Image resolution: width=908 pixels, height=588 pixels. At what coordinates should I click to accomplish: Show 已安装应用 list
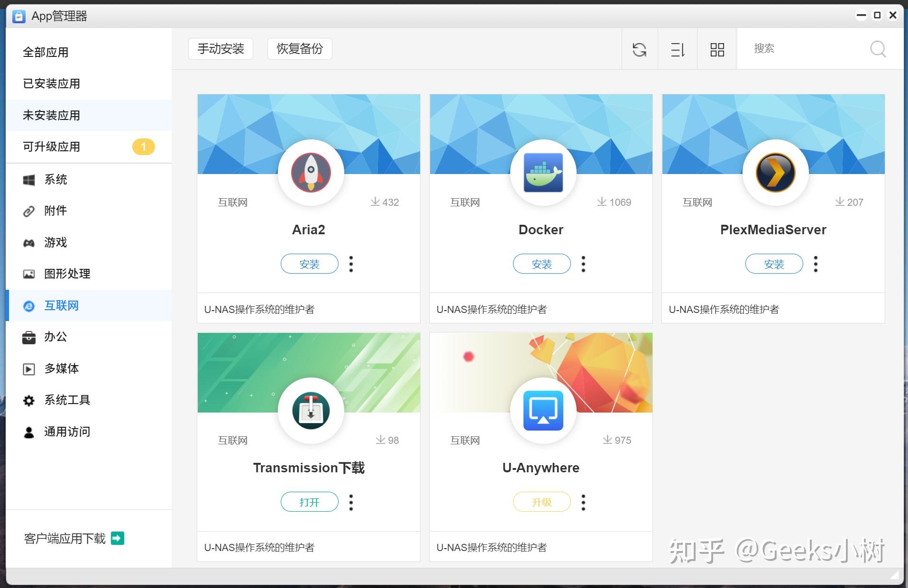coord(89,83)
